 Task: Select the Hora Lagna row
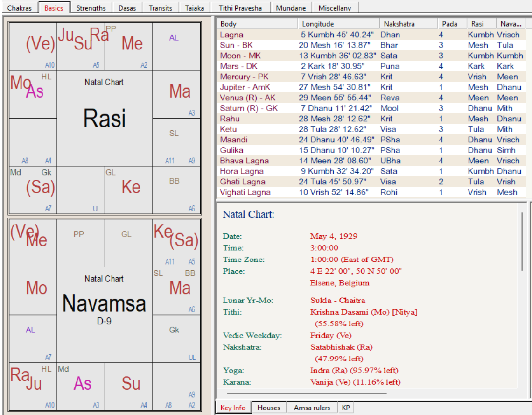click(371, 171)
